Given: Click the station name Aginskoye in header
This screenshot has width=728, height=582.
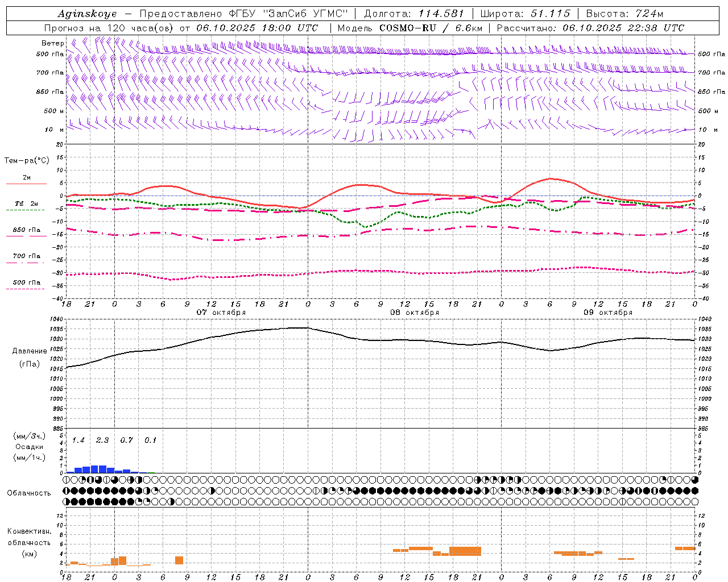Looking at the screenshot, I should [x=87, y=14].
